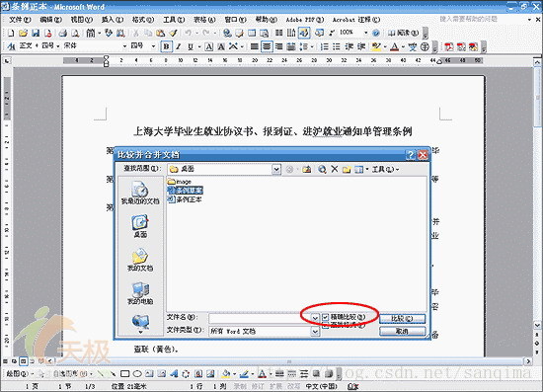543x392 pixels.
Task: Open the font size 四号 dropdown
Action: 153,46
